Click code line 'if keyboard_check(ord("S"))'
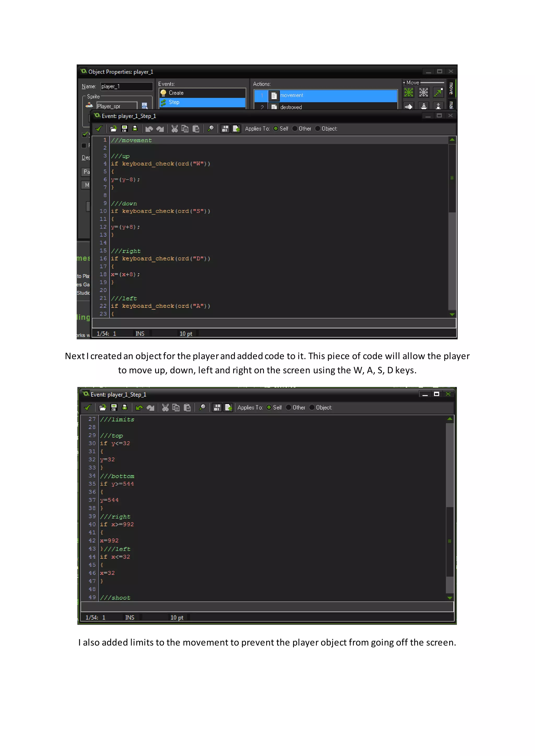The height and width of the screenshot is (756, 535). [x=160, y=211]
